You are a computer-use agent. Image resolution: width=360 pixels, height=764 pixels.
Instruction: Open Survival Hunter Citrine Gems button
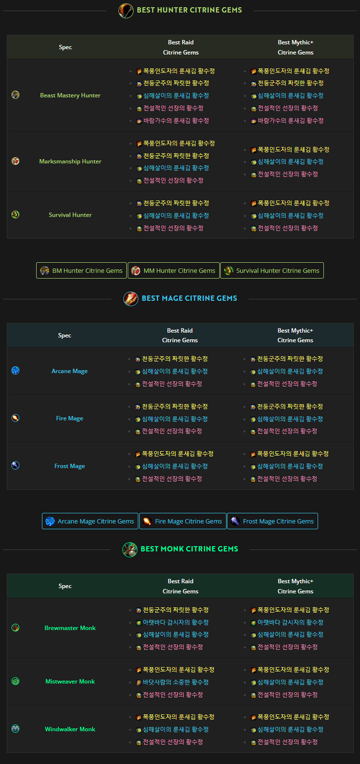click(x=272, y=270)
